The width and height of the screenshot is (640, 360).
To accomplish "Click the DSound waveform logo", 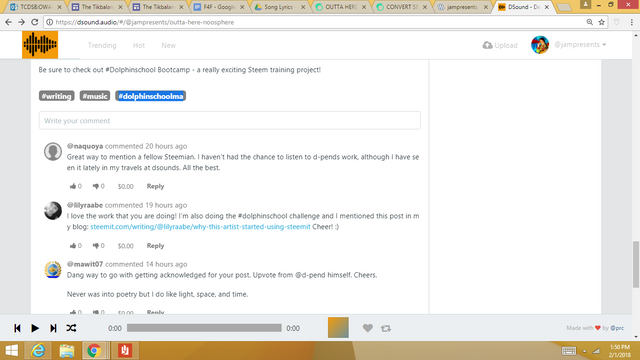I will 40,45.
